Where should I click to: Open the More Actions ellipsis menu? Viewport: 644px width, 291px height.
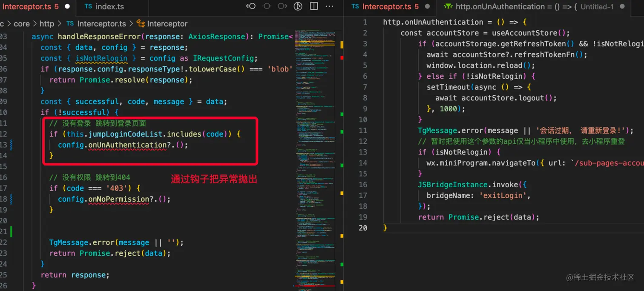[329, 6]
